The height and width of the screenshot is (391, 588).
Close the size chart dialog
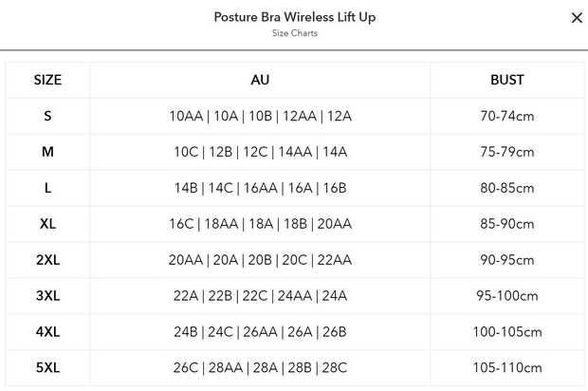[x=577, y=18]
